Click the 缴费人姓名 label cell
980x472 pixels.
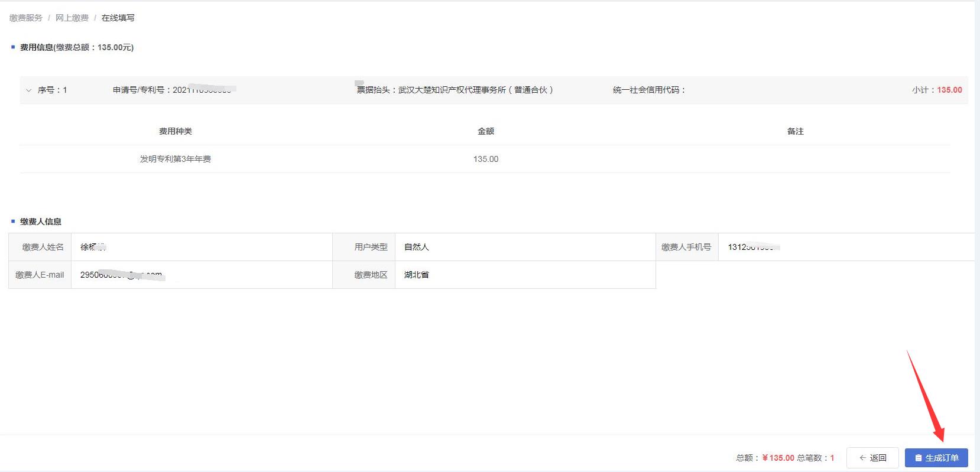tap(40, 247)
